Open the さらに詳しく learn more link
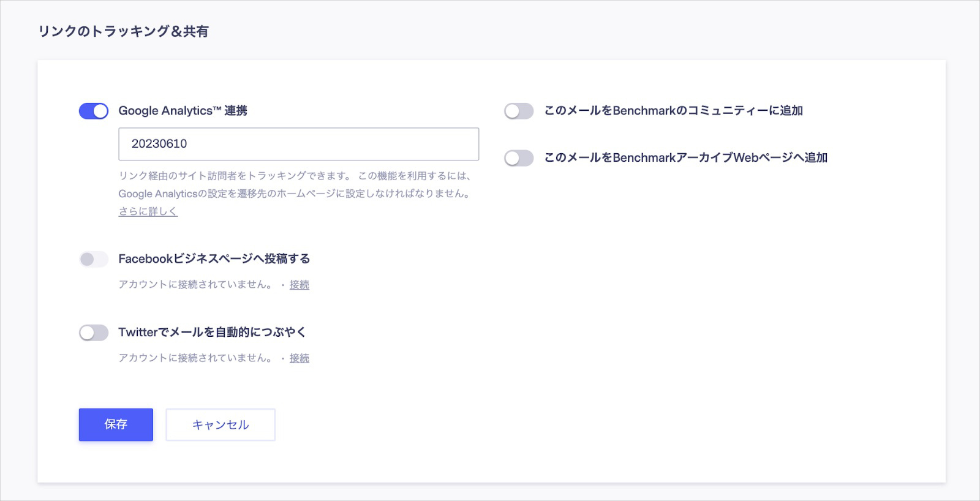The image size is (980, 501). tap(148, 211)
